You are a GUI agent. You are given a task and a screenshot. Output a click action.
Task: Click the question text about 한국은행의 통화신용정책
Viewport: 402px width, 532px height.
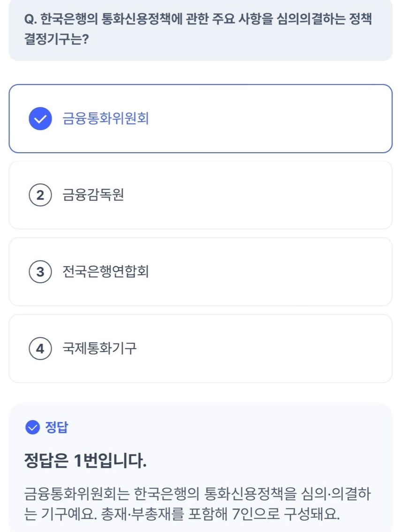point(206,20)
